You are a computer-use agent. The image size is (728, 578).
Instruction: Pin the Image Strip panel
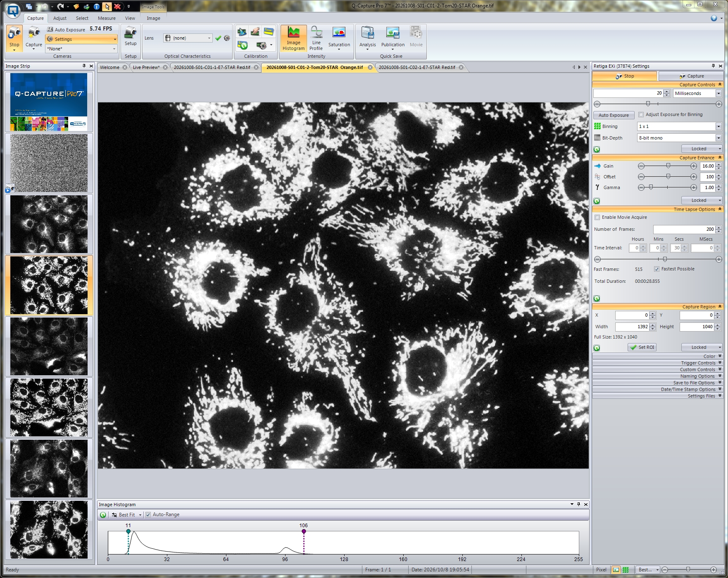[x=84, y=66]
